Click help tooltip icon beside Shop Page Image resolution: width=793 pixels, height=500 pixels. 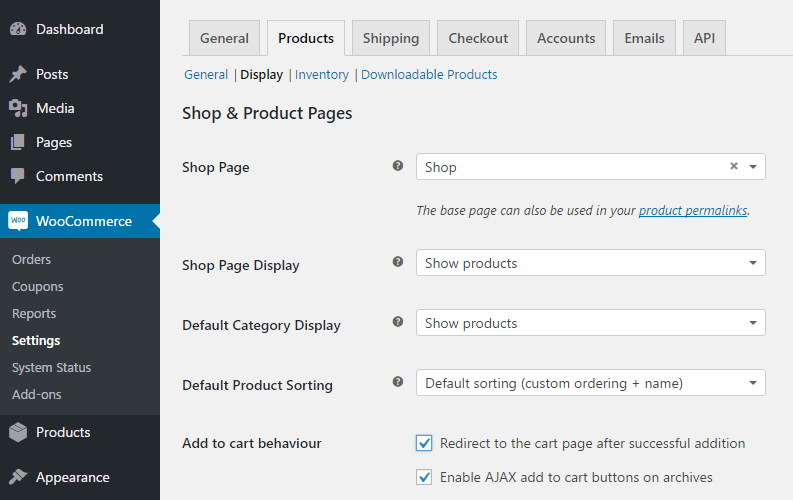[398, 166]
